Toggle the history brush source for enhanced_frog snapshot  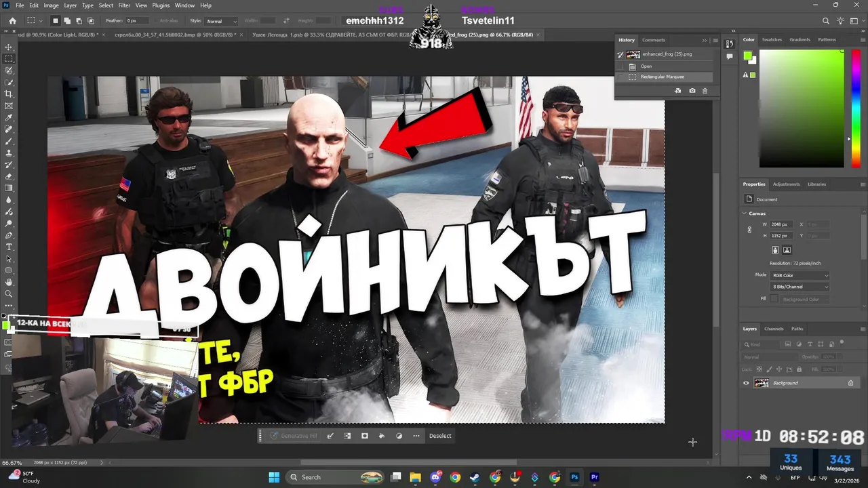[620, 54]
